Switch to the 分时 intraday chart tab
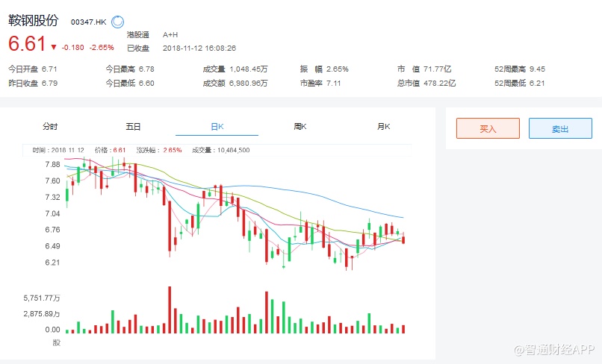This screenshot has height=364, width=602. click(x=50, y=127)
